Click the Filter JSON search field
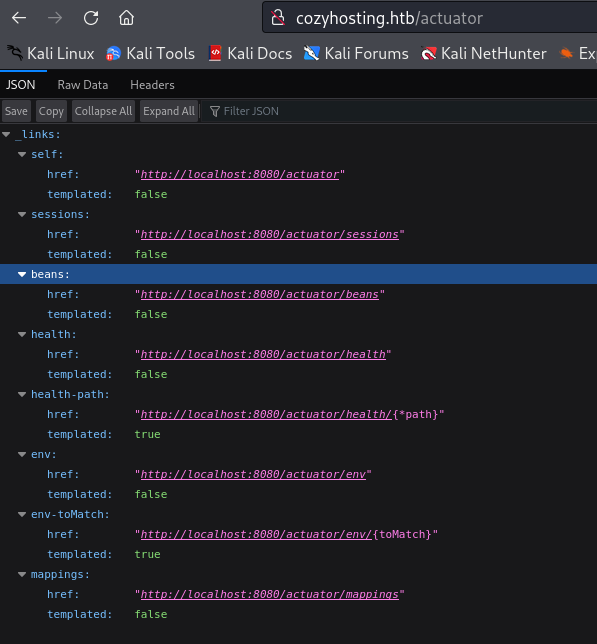 tap(399, 111)
